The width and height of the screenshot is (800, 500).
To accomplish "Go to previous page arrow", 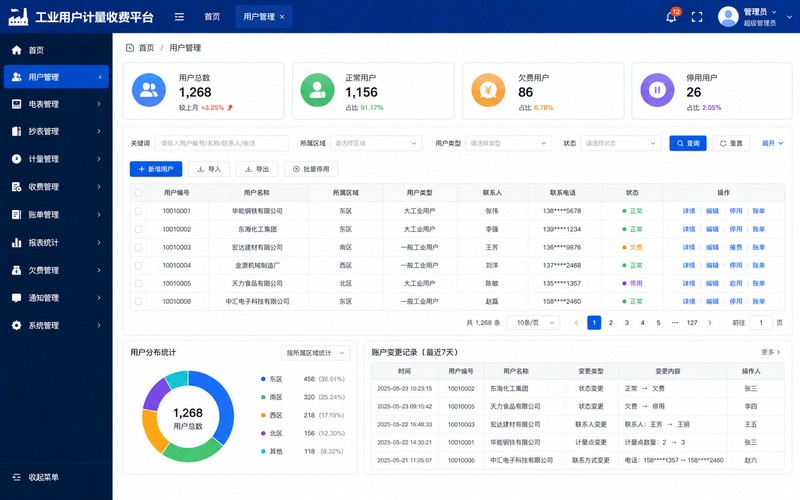I will click(x=577, y=323).
